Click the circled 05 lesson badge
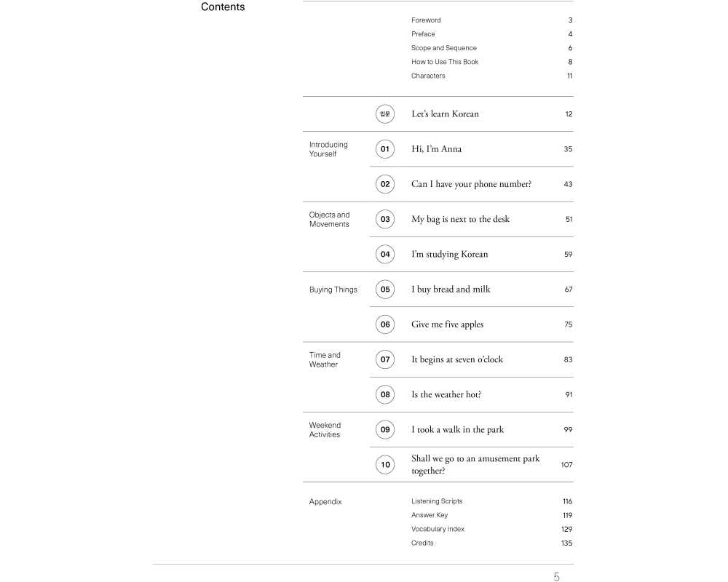 [385, 290]
